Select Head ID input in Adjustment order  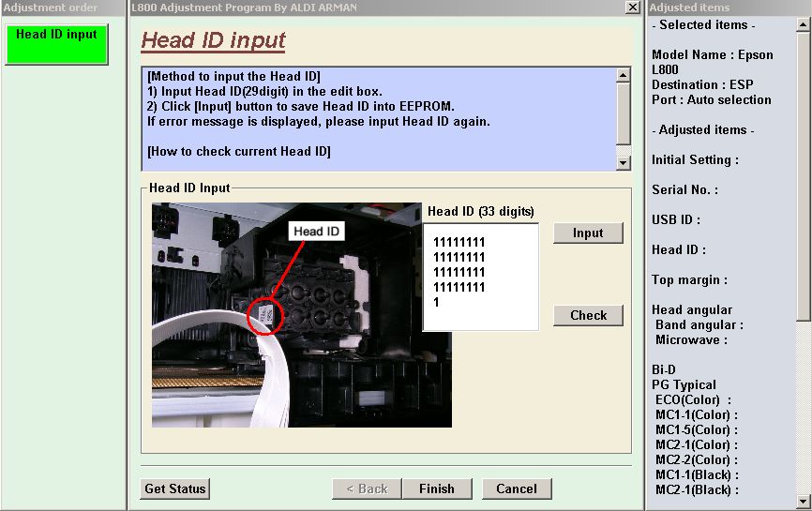pos(56,44)
